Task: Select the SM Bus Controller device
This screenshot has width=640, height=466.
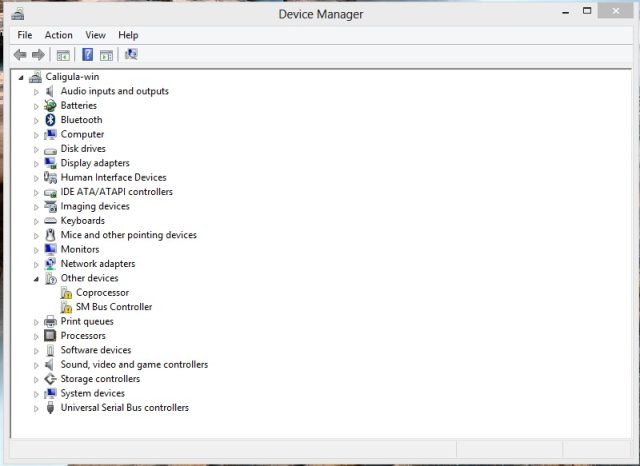Action: click(x=114, y=307)
